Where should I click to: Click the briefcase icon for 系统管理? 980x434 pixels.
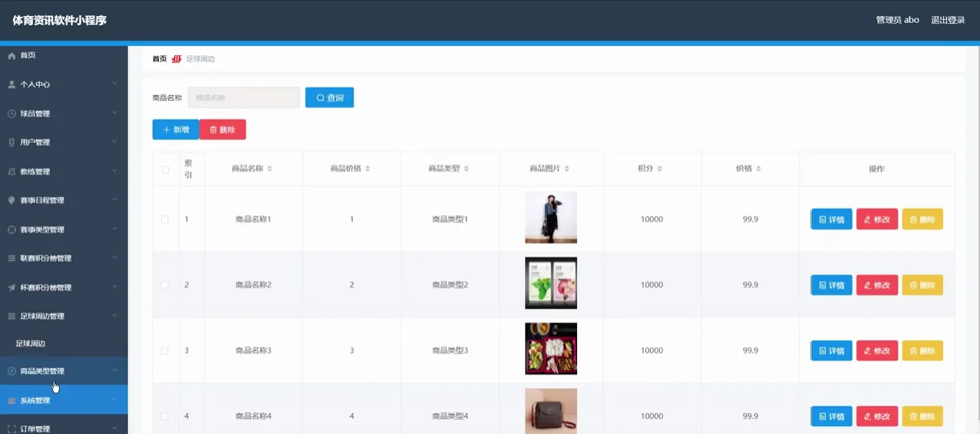pyautogui.click(x=12, y=400)
